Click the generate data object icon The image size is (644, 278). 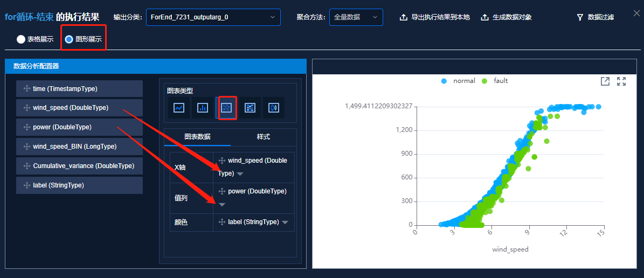pos(484,17)
